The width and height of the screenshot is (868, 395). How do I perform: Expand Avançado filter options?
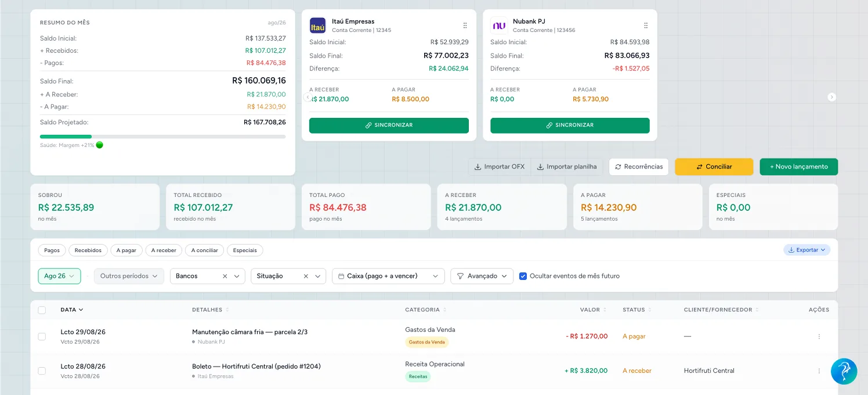tap(482, 276)
